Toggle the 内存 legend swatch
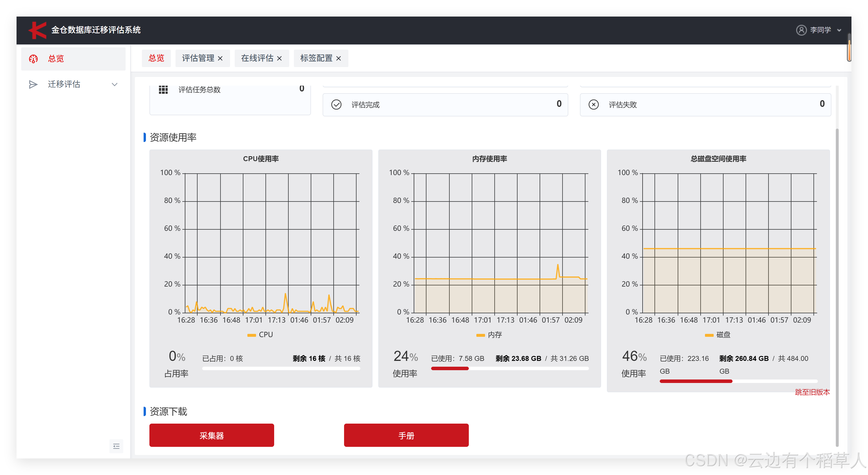Viewport: 868px width, 475px height. tap(480, 335)
